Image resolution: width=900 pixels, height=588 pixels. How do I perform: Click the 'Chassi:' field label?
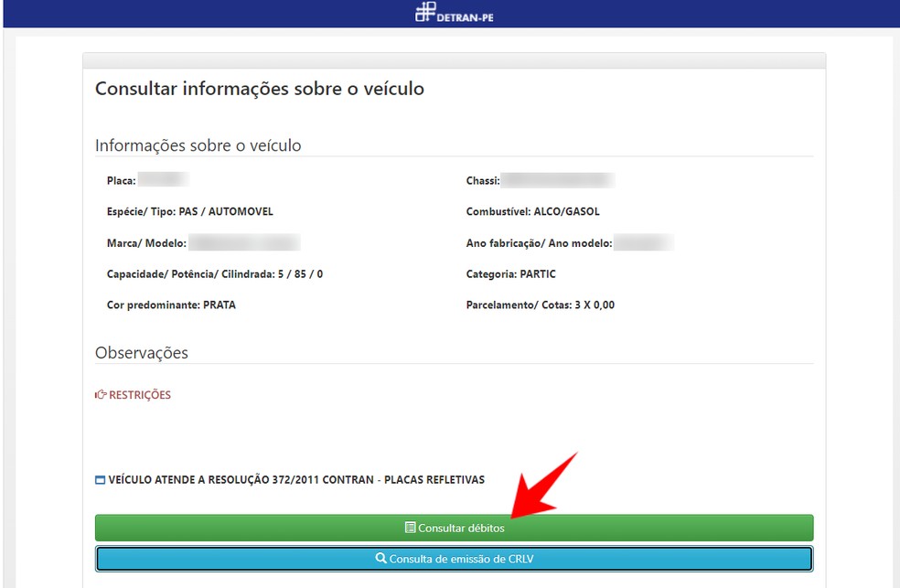click(x=483, y=181)
